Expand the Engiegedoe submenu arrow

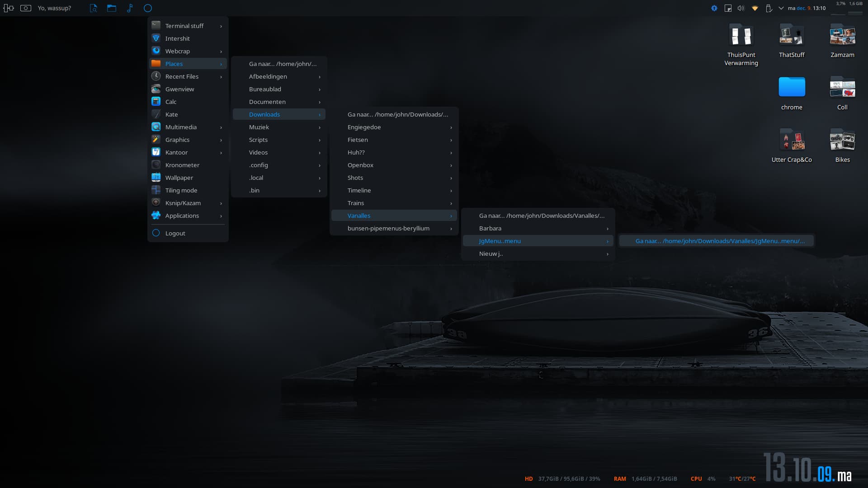(451, 127)
